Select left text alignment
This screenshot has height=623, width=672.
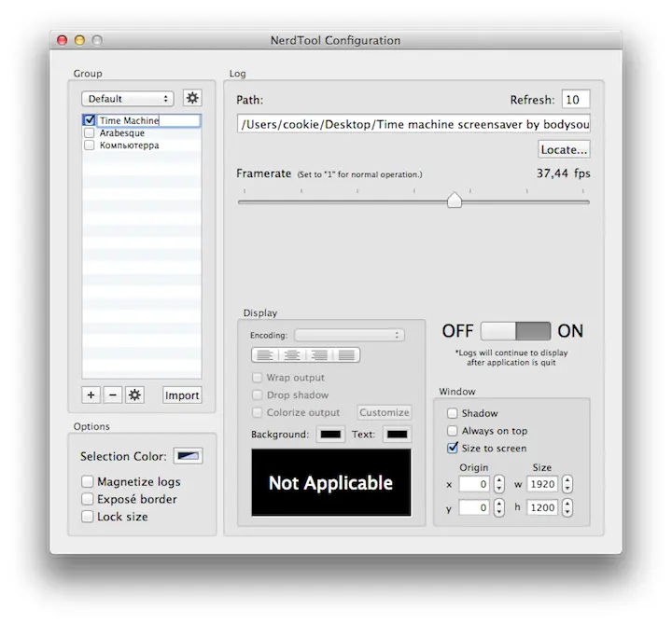[x=265, y=355]
